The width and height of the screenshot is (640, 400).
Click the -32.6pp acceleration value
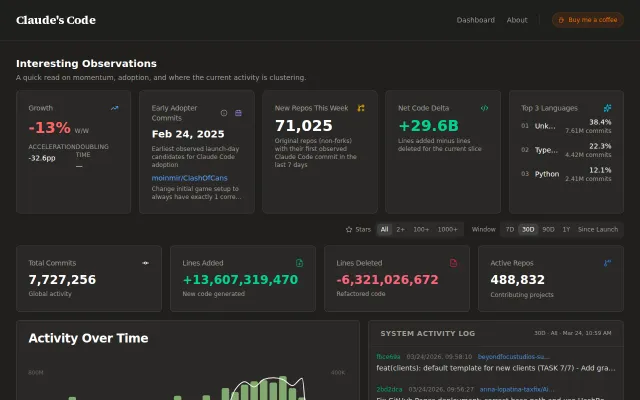[x=42, y=158]
